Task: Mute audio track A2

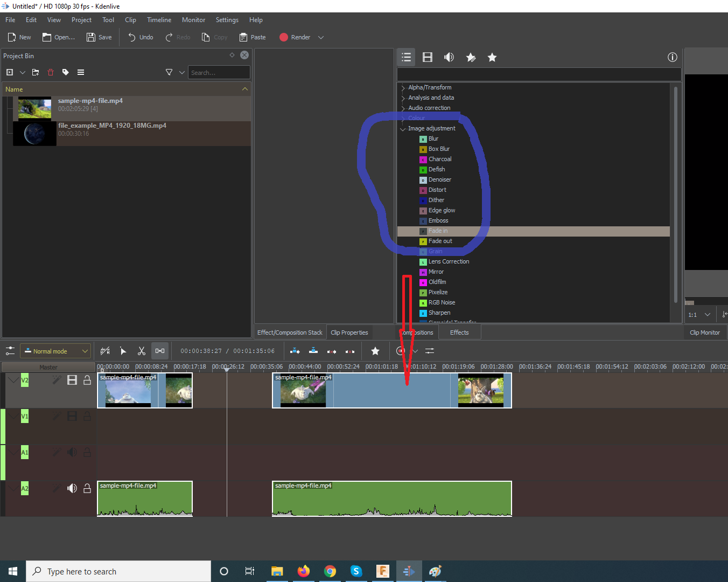Action: click(x=72, y=488)
